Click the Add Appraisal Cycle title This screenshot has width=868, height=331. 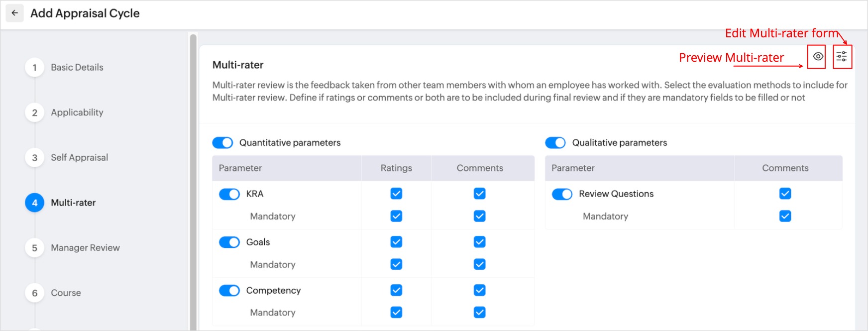85,13
